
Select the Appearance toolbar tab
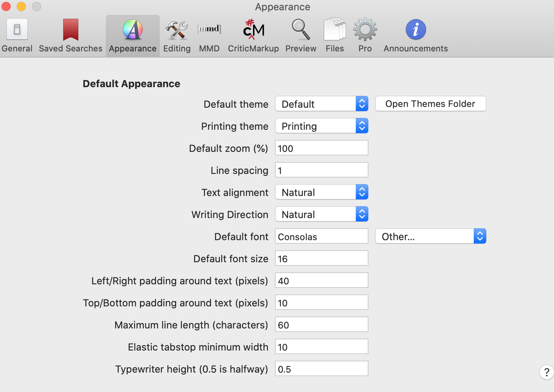pyautogui.click(x=133, y=36)
